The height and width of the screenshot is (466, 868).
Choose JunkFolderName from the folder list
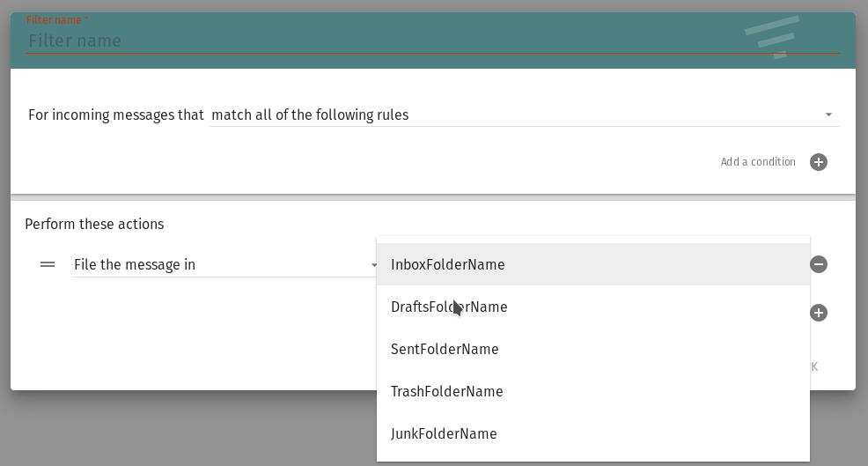pyautogui.click(x=444, y=433)
